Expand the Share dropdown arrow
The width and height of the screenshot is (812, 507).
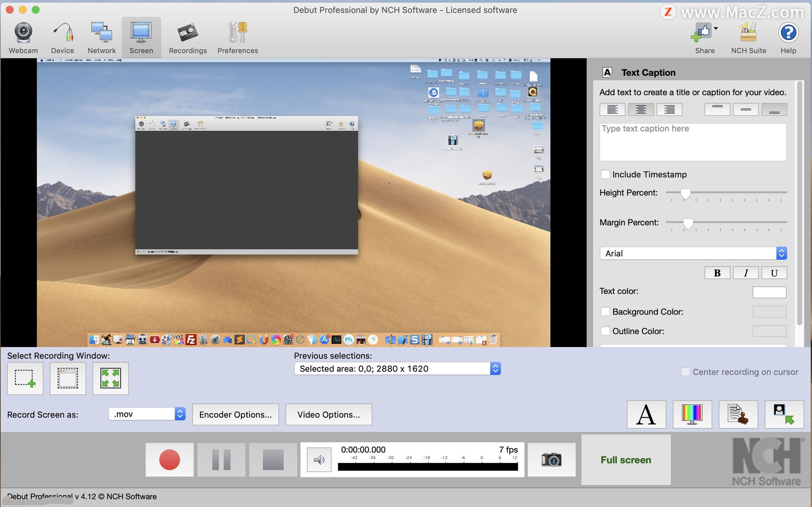[716, 29]
